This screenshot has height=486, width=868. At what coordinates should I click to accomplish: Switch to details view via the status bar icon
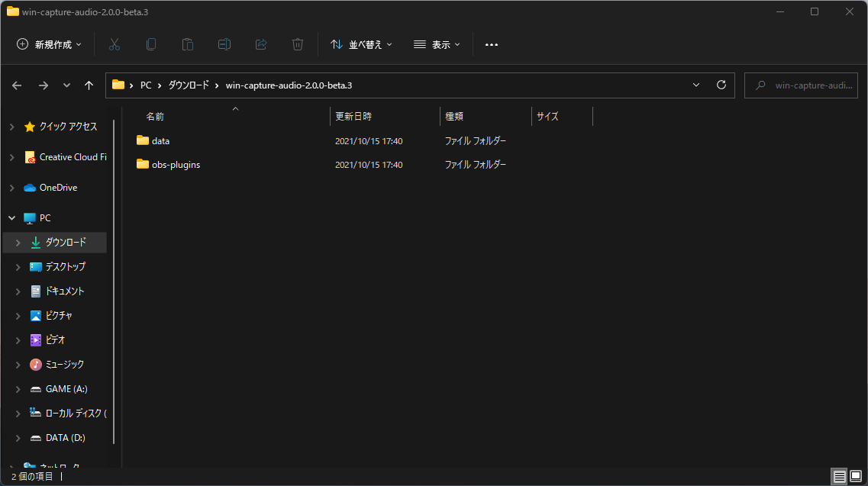(838, 476)
